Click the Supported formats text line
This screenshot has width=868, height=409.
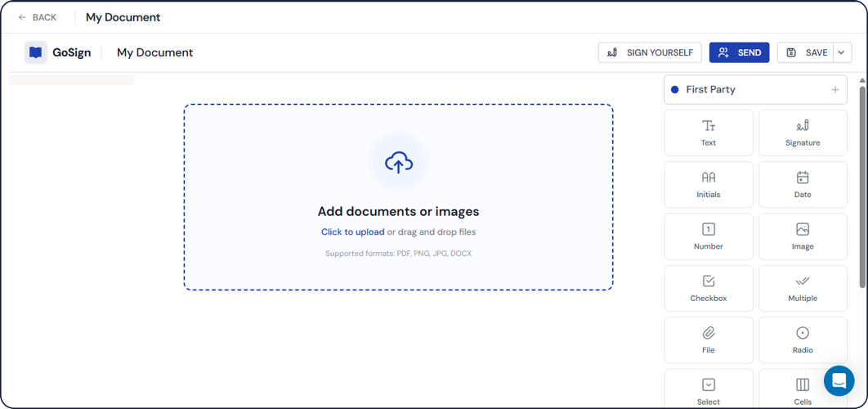pos(399,254)
